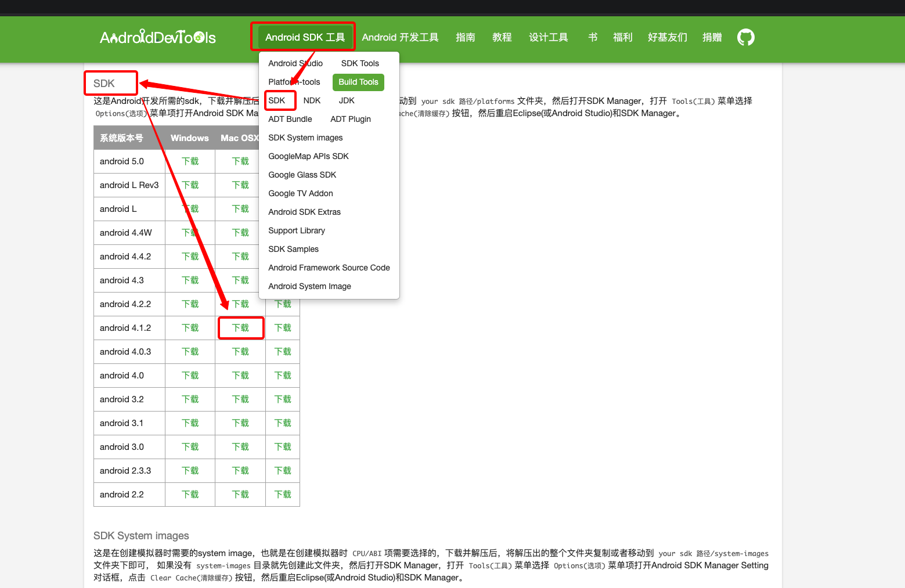This screenshot has width=905, height=588.
Task: Click the SDK System images section heading
Action: (x=141, y=536)
